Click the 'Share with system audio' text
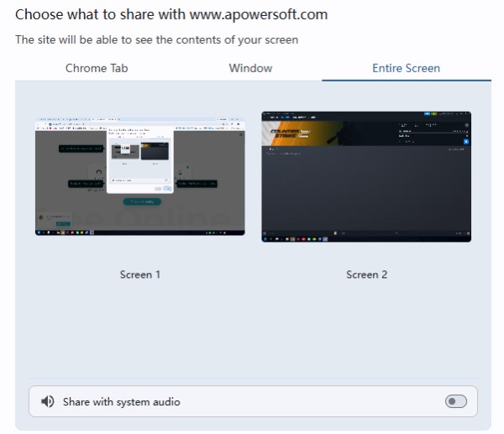The width and height of the screenshot is (504, 434). pyautogui.click(x=122, y=402)
